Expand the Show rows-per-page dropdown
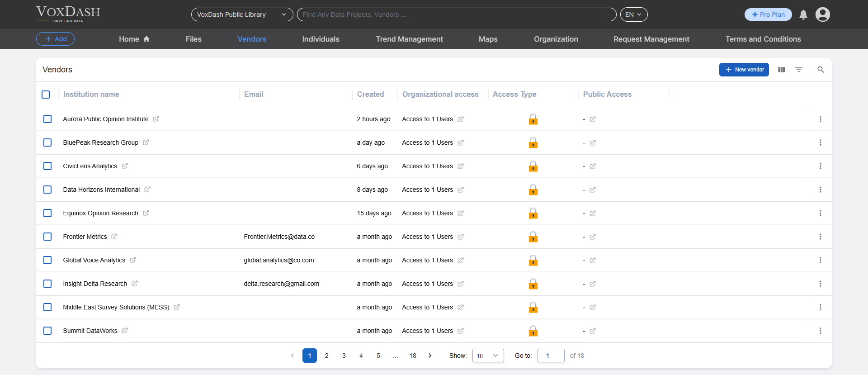This screenshot has width=868, height=375. (x=488, y=356)
